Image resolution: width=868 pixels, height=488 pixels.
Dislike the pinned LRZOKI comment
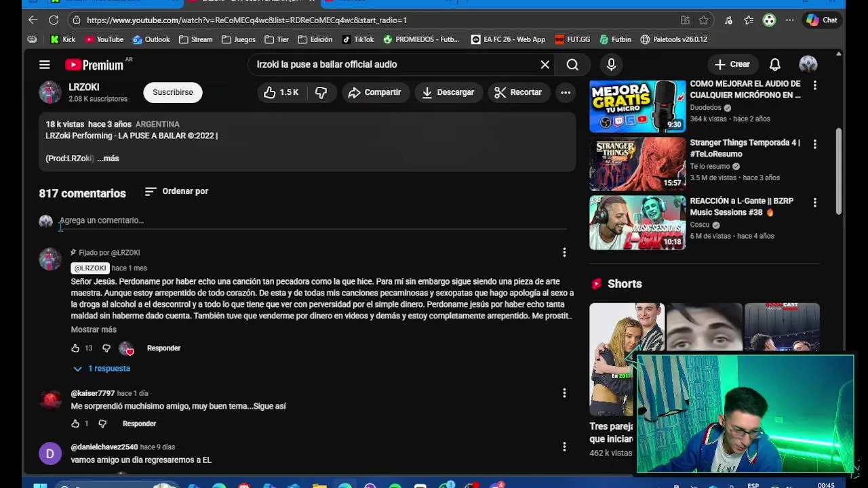[x=106, y=348]
